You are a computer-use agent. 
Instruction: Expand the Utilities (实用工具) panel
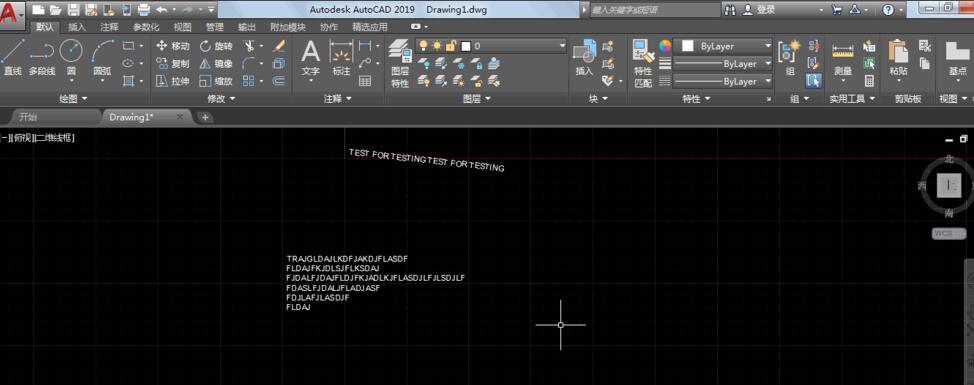852,99
